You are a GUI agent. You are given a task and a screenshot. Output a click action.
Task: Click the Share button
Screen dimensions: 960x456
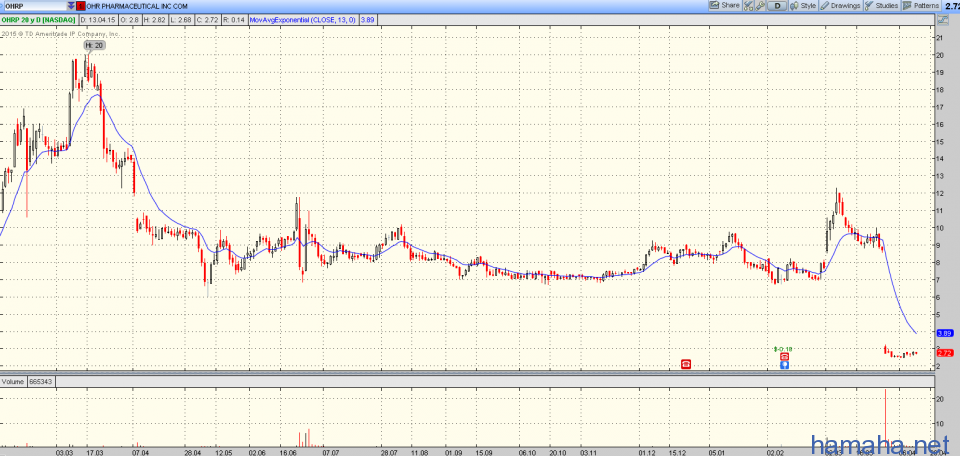coord(724,6)
